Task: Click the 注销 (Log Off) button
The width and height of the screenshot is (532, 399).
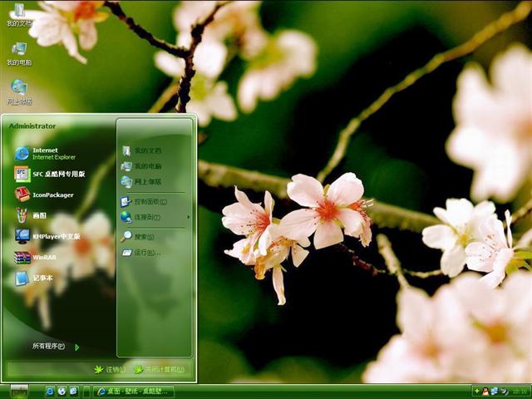Action: (x=109, y=369)
